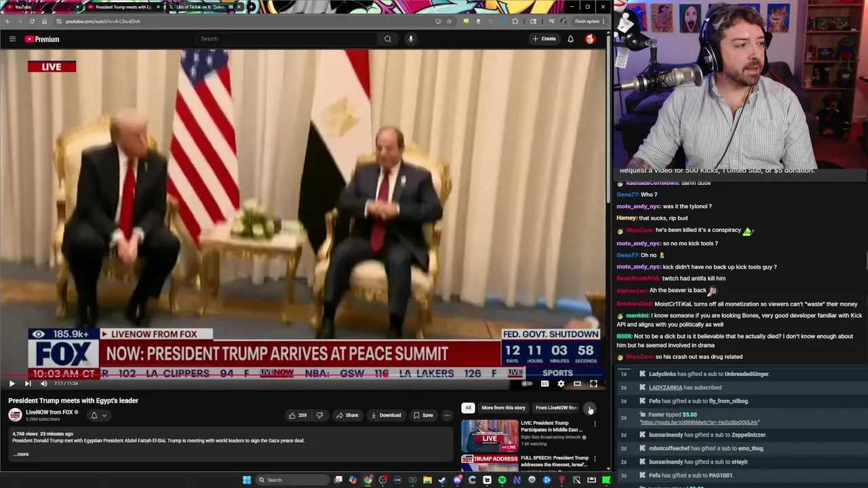Toggle closed captions in the player

(545, 384)
